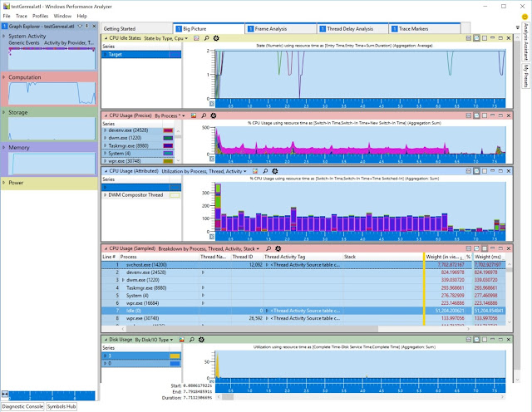The image size is (532, 412).
Task: Open the Profiles menu
Action: pyautogui.click(x=41, y=16)
